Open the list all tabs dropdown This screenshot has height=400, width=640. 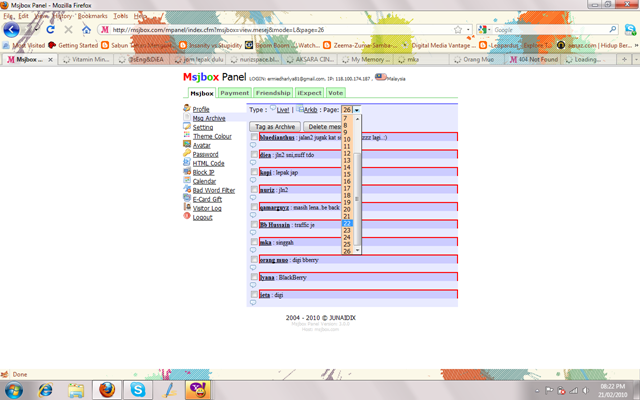coord(636,59)
